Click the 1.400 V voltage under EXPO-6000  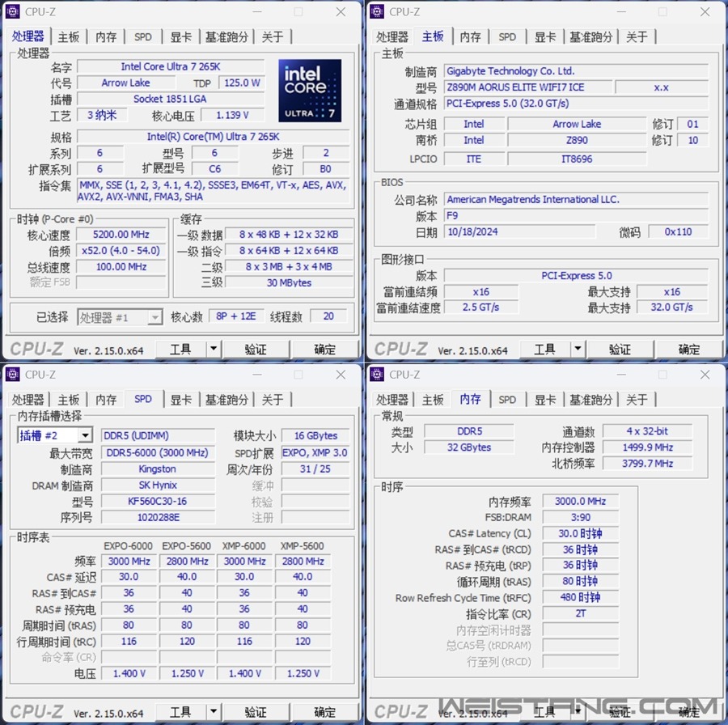[x=129, y=673]
